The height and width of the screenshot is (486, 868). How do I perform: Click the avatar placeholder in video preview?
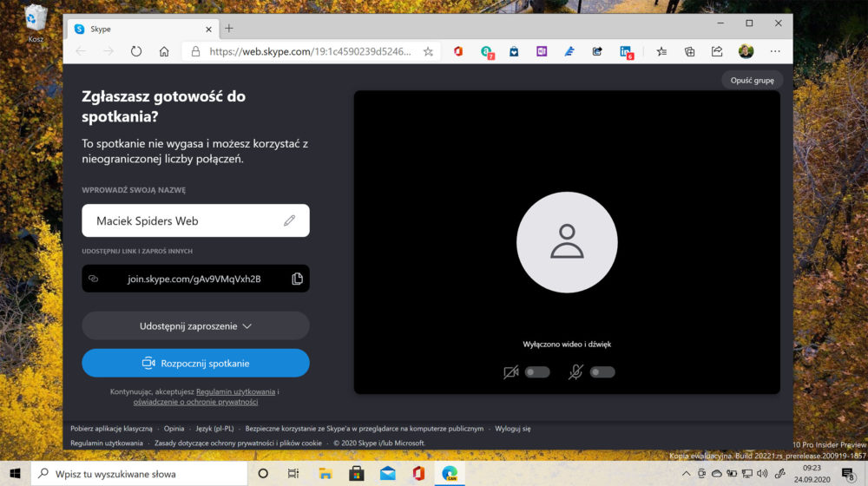567,242
